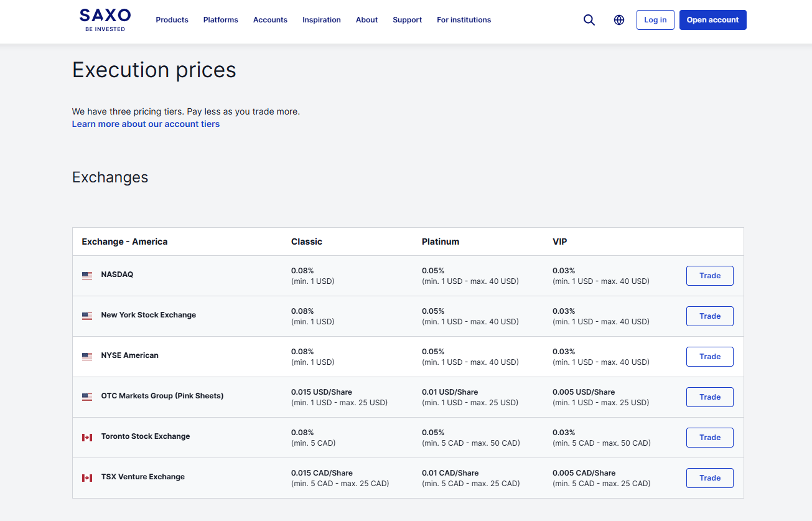812x521 pixels.
Task: Click the Canada flag beside TSX Venture Exchange
Action: pyautogui.click(x=87, y=477)
